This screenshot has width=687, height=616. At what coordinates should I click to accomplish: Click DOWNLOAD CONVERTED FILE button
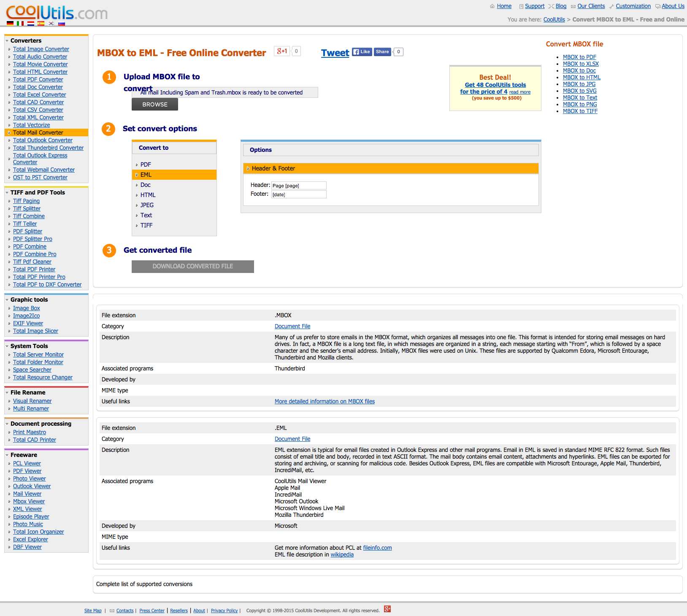(193, 266)
